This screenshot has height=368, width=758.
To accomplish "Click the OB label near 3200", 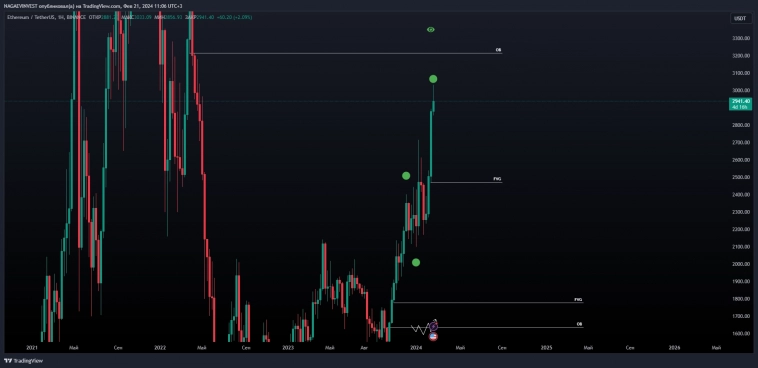I will point(498,50).
